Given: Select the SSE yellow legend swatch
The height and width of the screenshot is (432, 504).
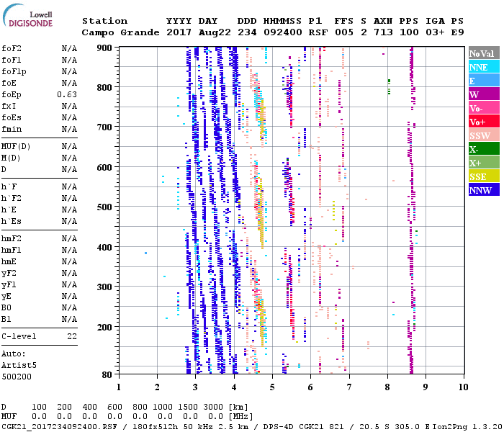Looking at the screenshot, I should (x=483, y=176).
